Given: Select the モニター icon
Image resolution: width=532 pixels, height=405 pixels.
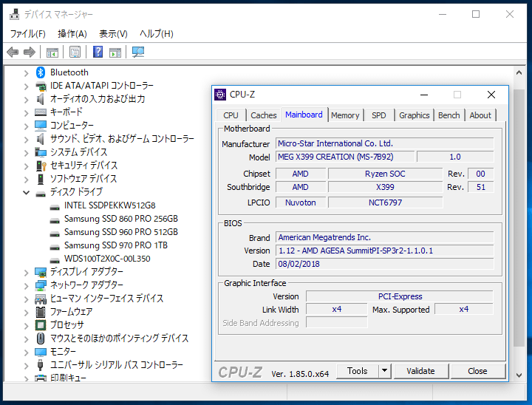Looking at the screenshot, I should coord(41,352).
